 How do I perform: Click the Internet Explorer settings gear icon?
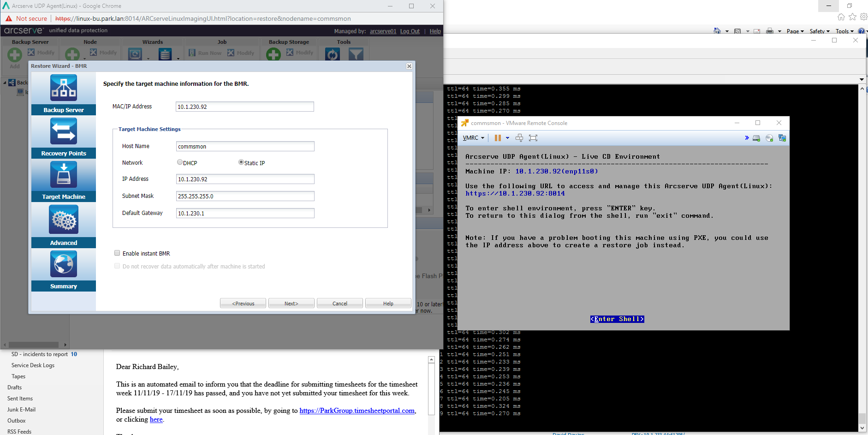click(x=864, y=17)
